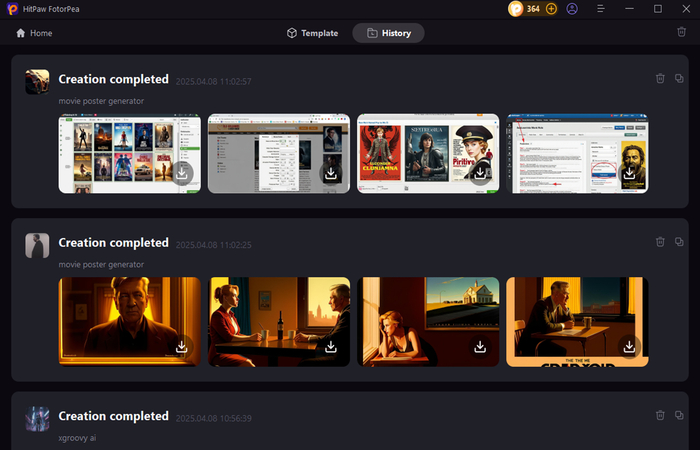Select the History tab
Viewport: 700px width, 450px height.
pos(388,33)
